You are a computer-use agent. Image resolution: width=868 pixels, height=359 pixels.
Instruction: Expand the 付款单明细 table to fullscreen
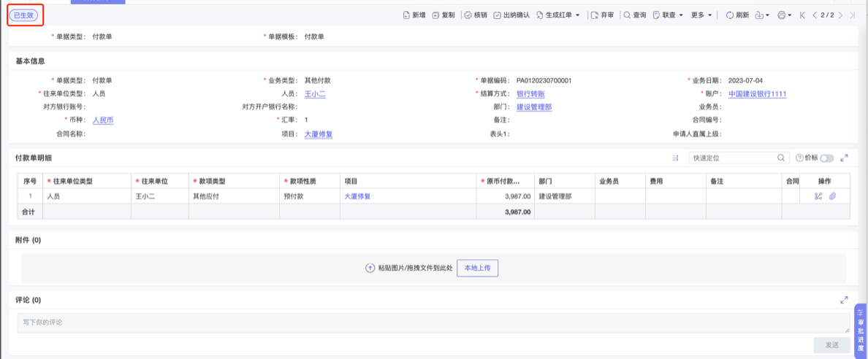[844, 158]
